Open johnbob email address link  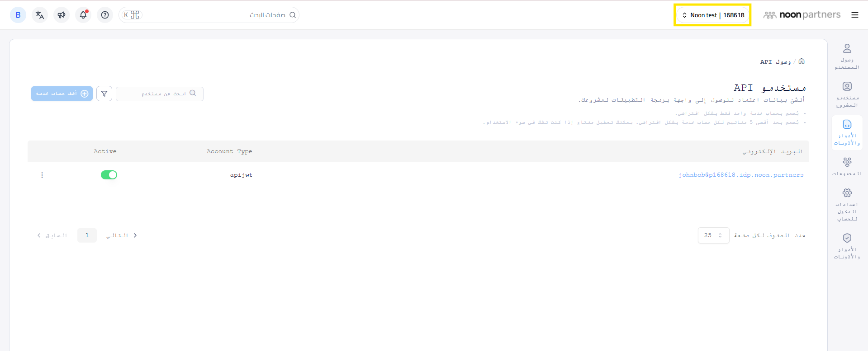coord(741,175)
